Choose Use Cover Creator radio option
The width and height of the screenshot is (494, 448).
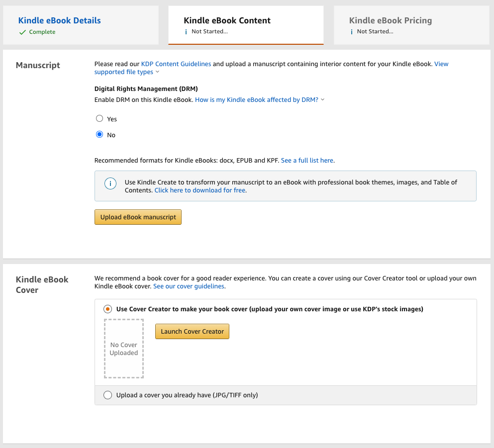coord(108,309)
